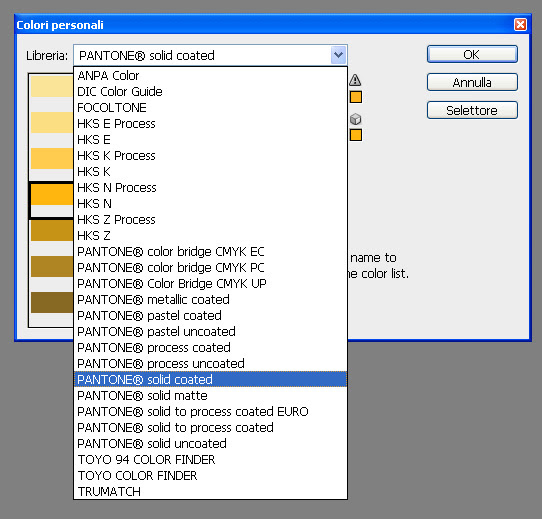Pick the HKS K library entry
The width and height of the screenshot is (542, 519).
(210, 172)
